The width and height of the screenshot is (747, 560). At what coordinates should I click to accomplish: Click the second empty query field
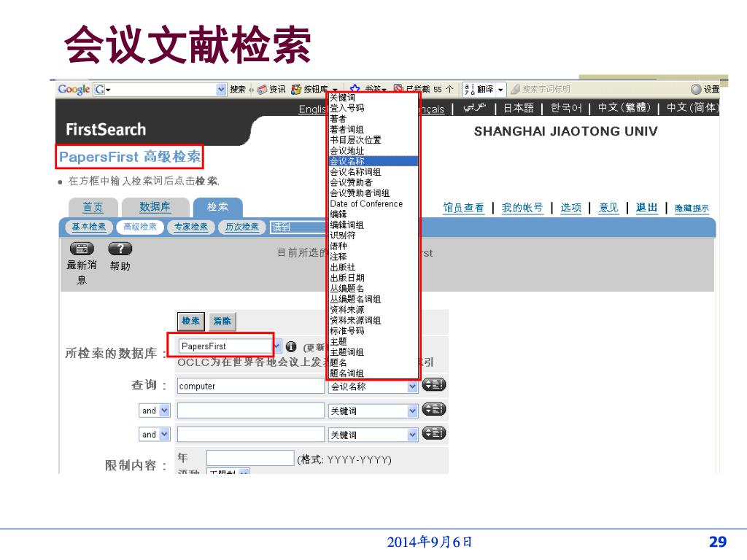click(251, 411)
